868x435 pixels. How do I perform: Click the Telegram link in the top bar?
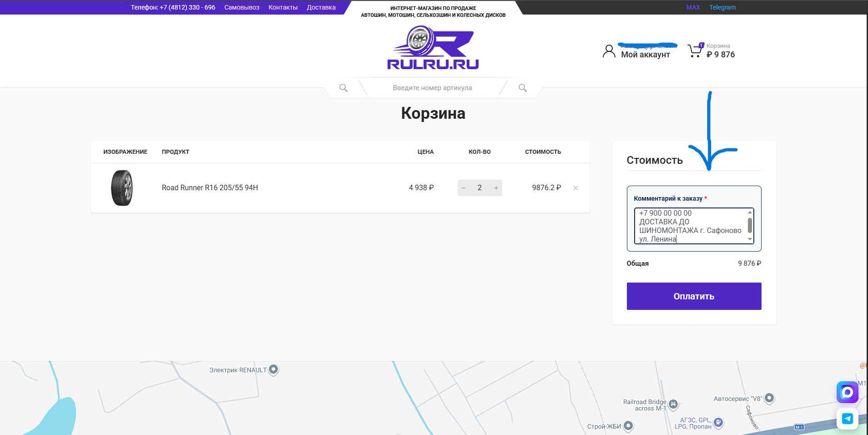click(722, 7)
